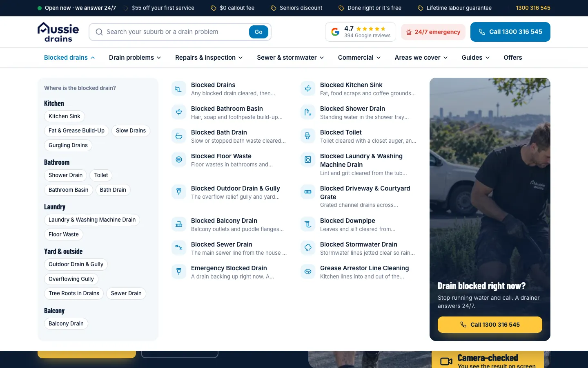Expand the Areas we cover menu
This screenshot has height=368, width=588.
[x=421, y=58]
